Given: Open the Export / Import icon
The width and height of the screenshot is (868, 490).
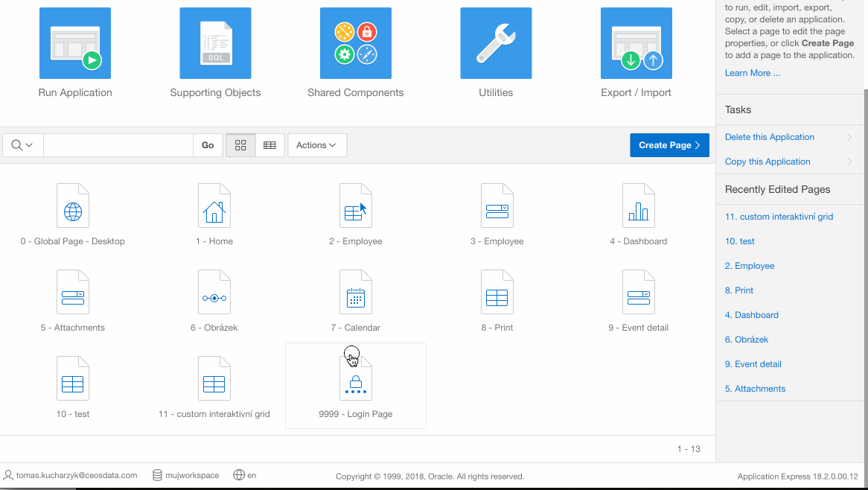Looking at the screenshot, I should pos(636,44).
